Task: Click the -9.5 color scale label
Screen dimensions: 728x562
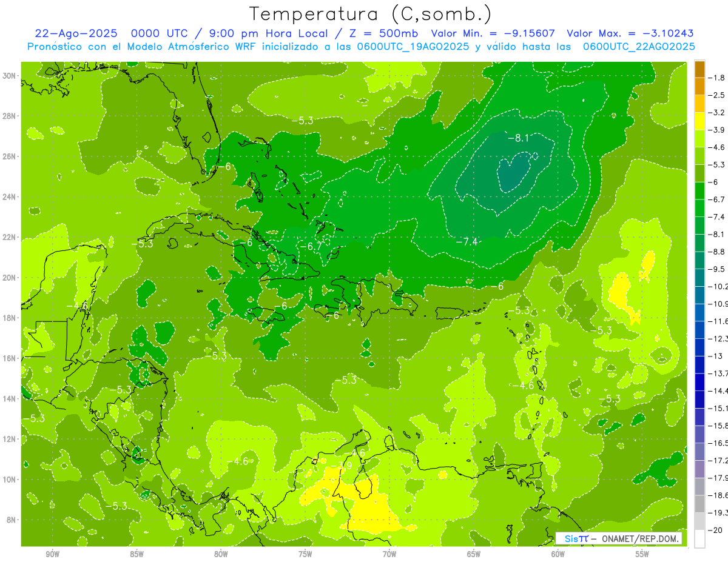Action: [x=717, y=269]
